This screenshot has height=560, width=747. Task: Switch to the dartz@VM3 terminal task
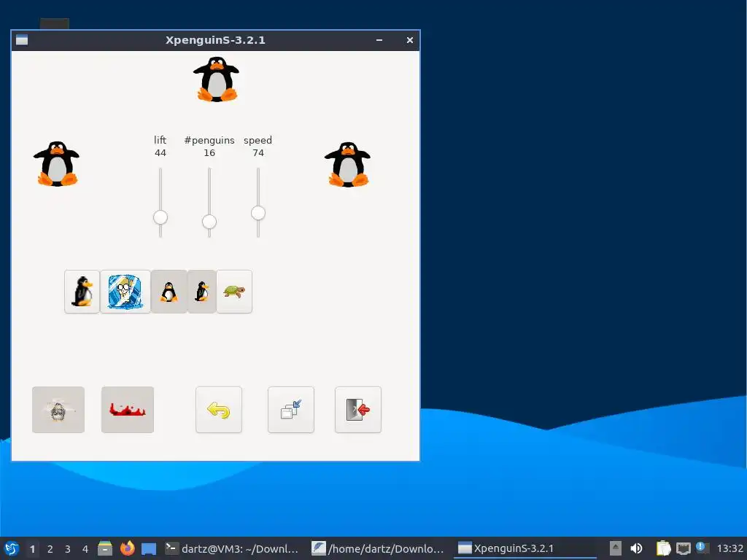(x=232, y=548)
